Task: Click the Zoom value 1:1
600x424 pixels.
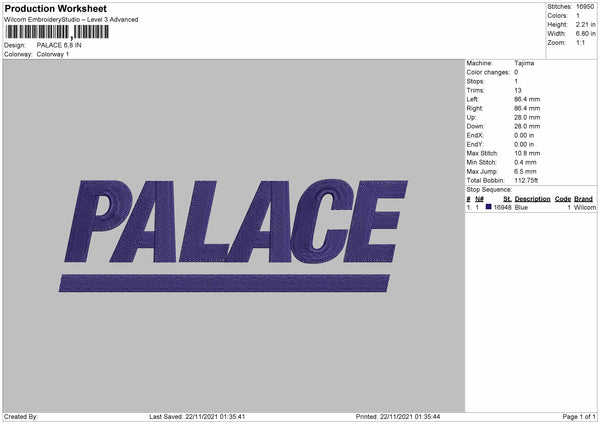Action: click(x=580, y=43)
